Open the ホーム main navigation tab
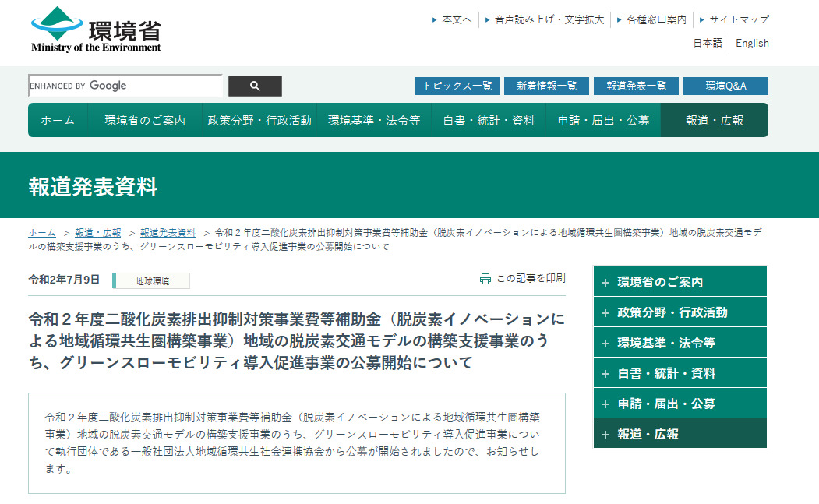 tap(58, 121)
